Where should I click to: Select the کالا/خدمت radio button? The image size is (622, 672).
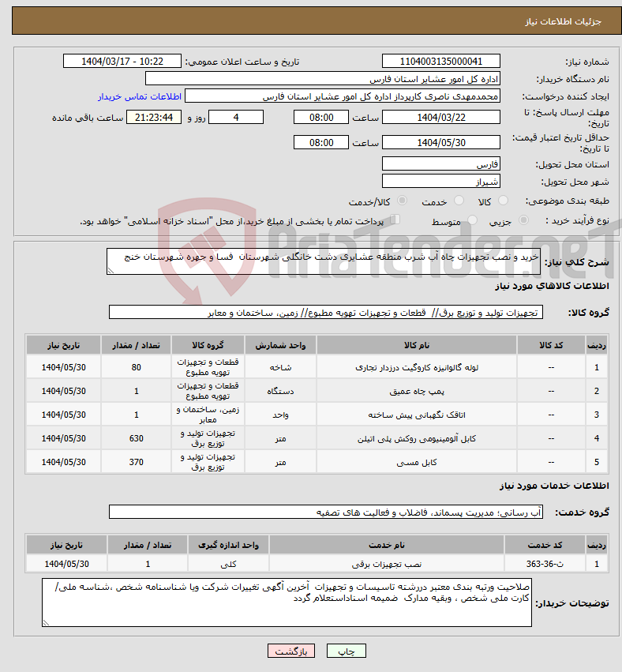tap(403, 201)
